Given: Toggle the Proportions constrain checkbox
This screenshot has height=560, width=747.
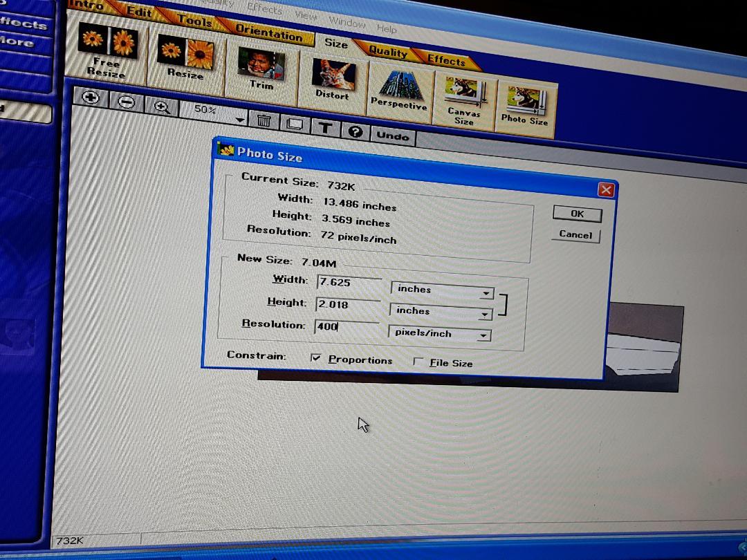Looking at the screenshot, I should 315,357.
